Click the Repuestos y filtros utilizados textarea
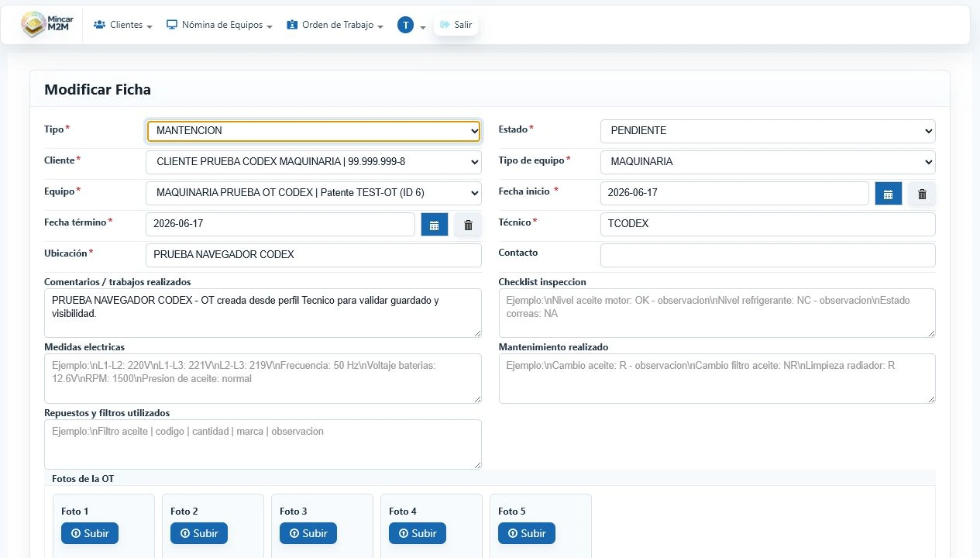The height and width of the screenshot is (558, 980). tap(263, 444)
